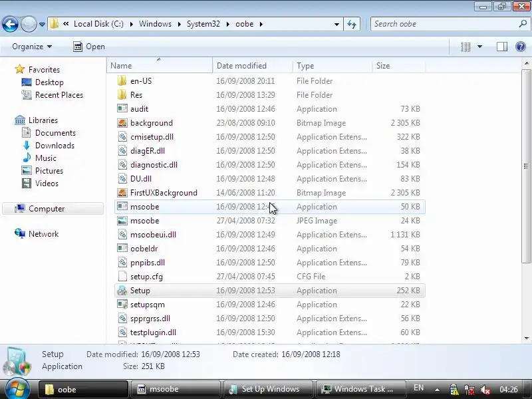Select DU.dll file icon
This screenshot has height=399, width=532.
point(122,178)
